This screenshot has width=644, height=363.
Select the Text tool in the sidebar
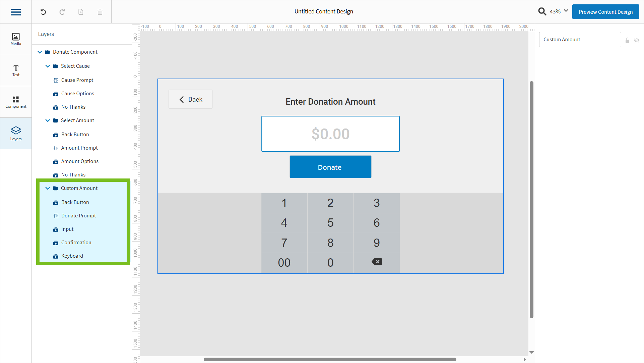coord(15,70)
